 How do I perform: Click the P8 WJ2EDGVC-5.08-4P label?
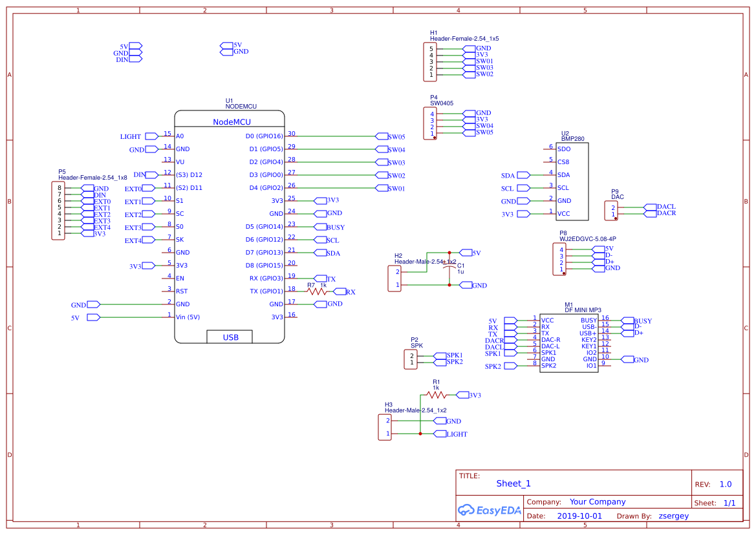click(587, 236)
